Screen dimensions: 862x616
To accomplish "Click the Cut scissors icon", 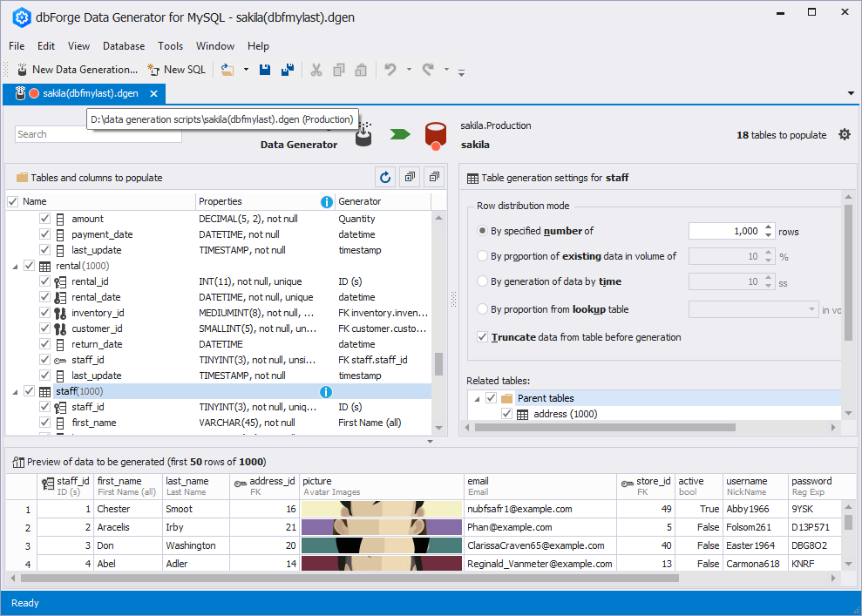I will (316, 70).
